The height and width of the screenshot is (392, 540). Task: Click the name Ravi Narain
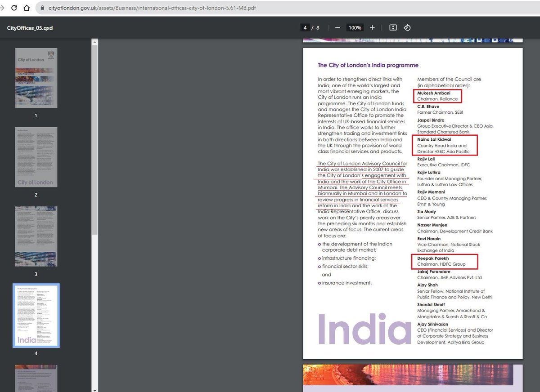(429, 239)
